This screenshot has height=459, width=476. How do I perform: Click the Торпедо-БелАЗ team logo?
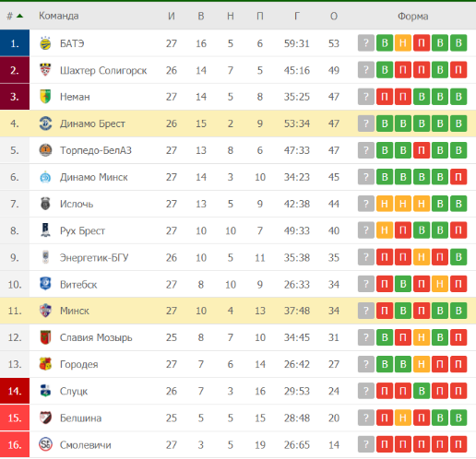[45, 150]
